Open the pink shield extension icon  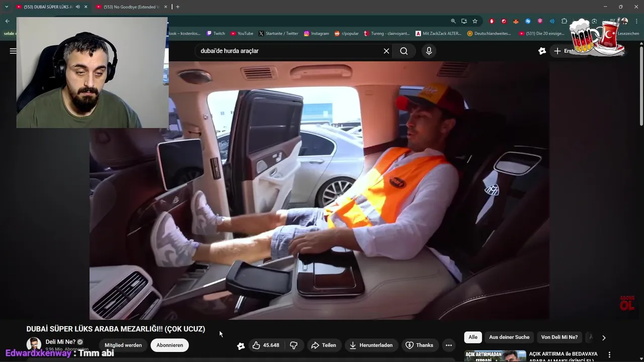pyautogui.click(x=540, y=21)
